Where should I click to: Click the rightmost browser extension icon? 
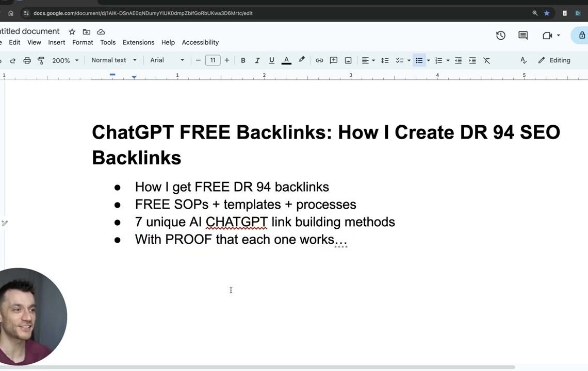[x=578, y=13]
